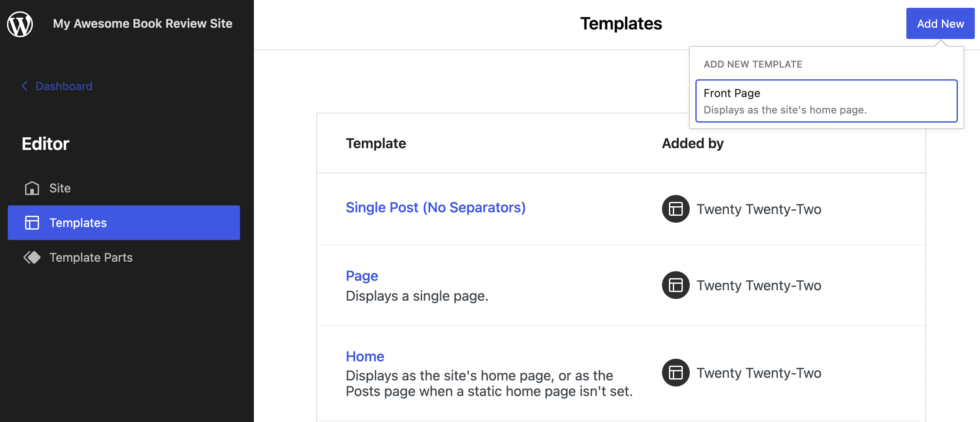This screenshot has width=980, height=422.
Task: Click the Template column header
Action: pyautogui.click(x=376, y=143)
